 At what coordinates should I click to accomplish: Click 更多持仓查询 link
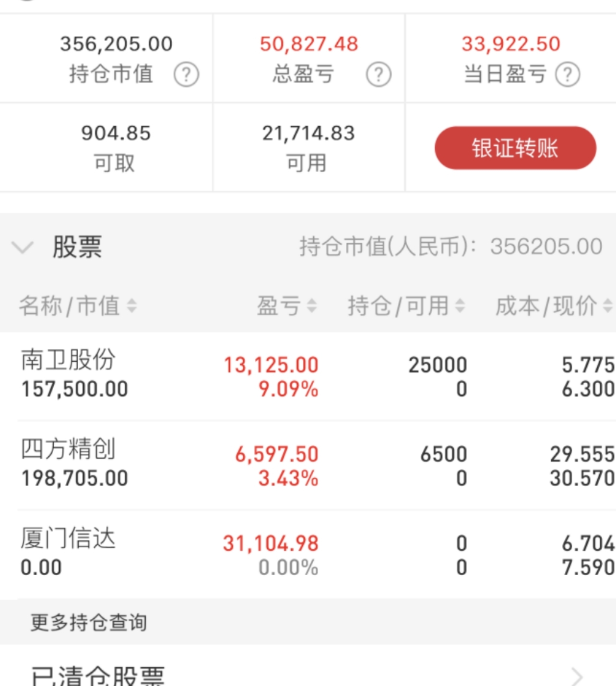(x=89, y=622)
